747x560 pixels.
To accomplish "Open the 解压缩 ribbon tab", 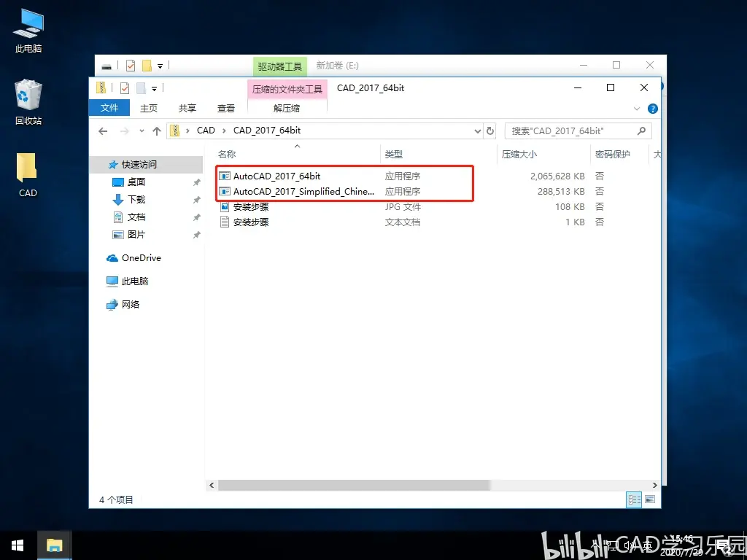I will [x=287, y=108].
